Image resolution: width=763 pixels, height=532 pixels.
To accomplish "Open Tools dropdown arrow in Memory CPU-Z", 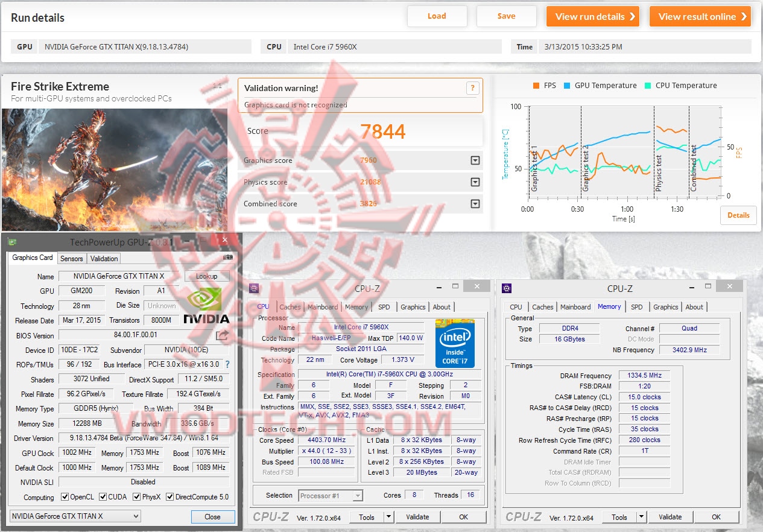I will pyautogui.click(x=642, y=517).
